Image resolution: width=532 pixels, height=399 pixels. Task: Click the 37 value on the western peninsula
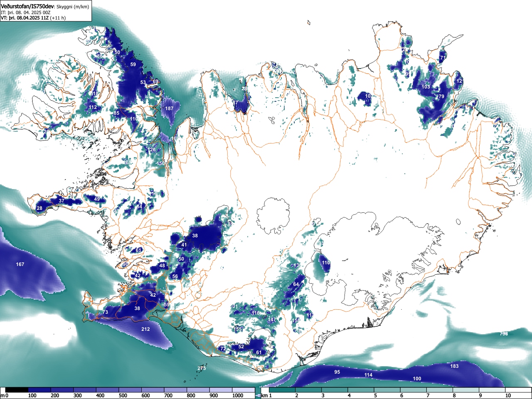click(x=62, y=201)
